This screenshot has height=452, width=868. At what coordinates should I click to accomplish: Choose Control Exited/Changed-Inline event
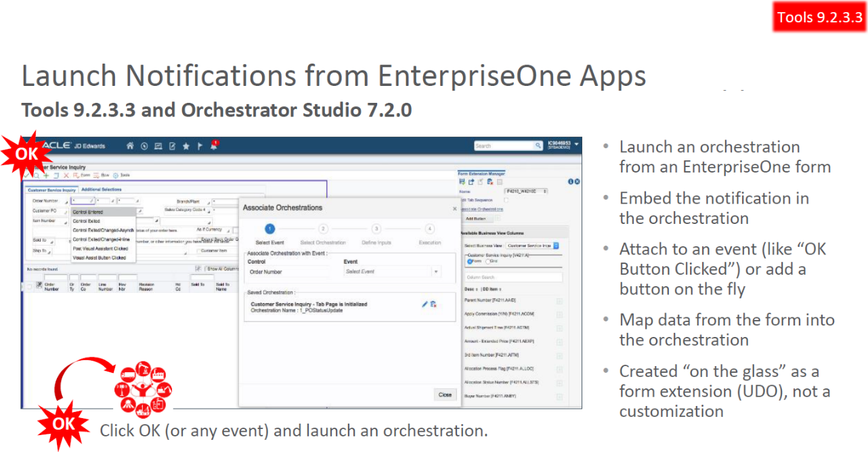pyautogui.click(x=104, y=240)
